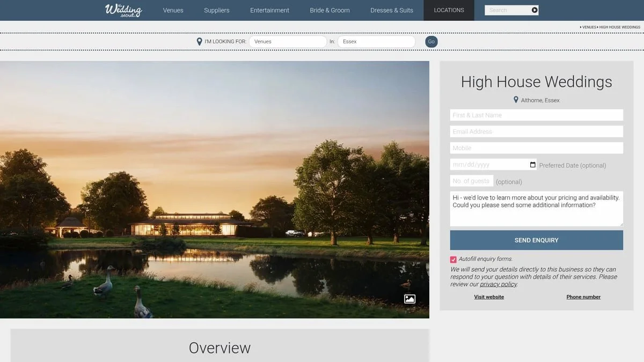644x362 pixels.
Task: Open the Bride & Groom menu
Action: (330, 10)
